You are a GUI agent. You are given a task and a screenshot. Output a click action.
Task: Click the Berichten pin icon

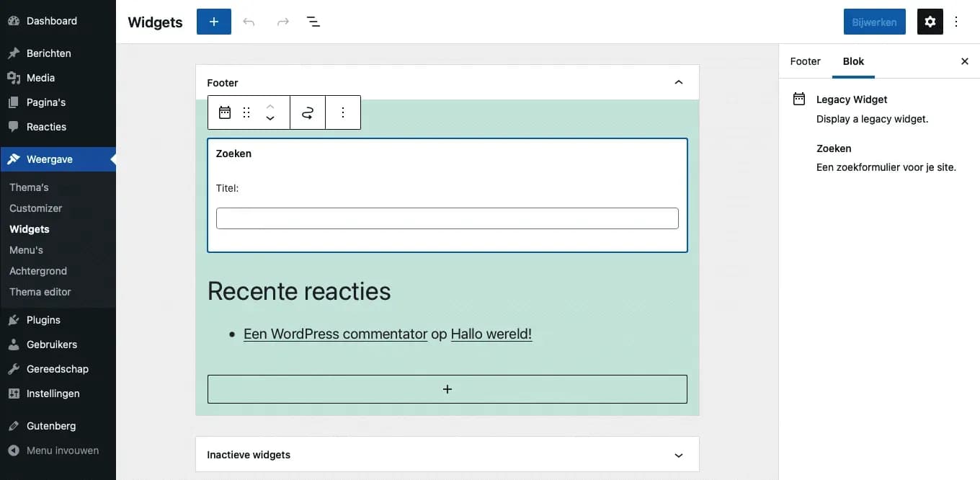14,53
